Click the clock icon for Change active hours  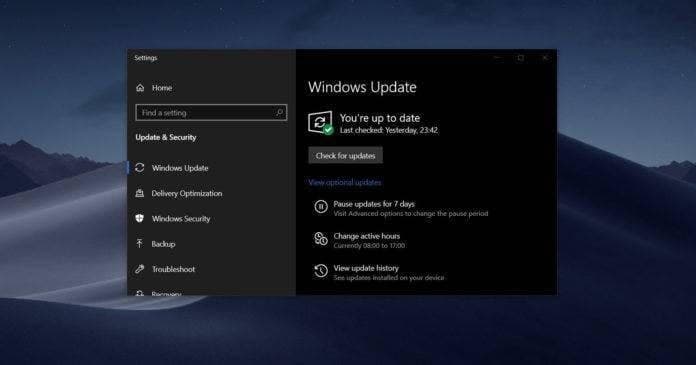click(x=321, y=239)
